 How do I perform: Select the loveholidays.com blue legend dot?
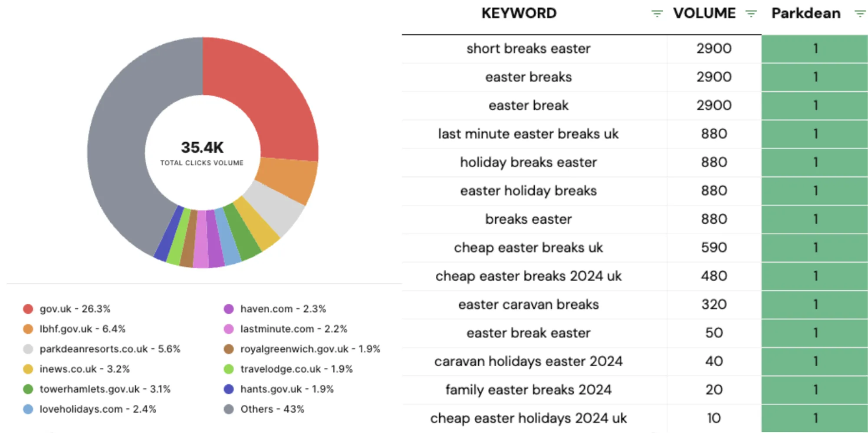pyautogui.click(x=28, y=409)
